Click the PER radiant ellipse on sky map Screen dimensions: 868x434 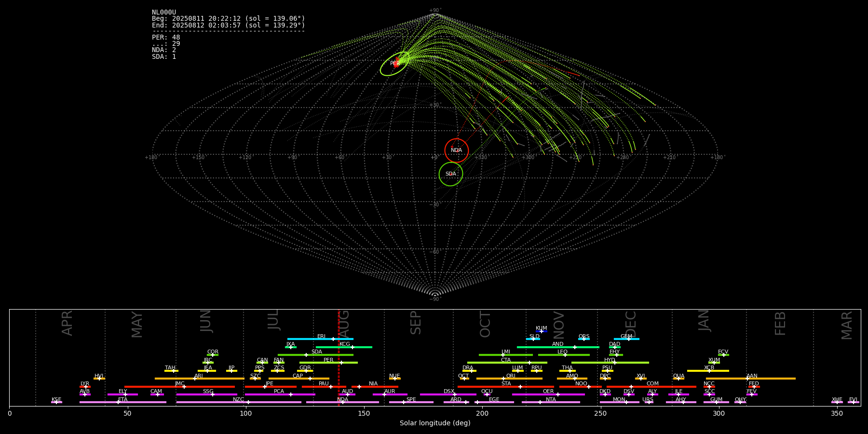point(395,64)
